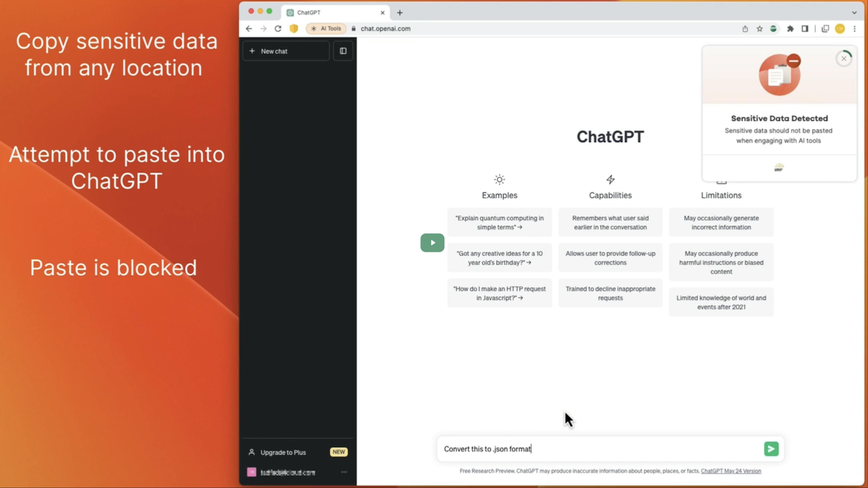Click the small logo at popup bottom

tap(779, 167)
